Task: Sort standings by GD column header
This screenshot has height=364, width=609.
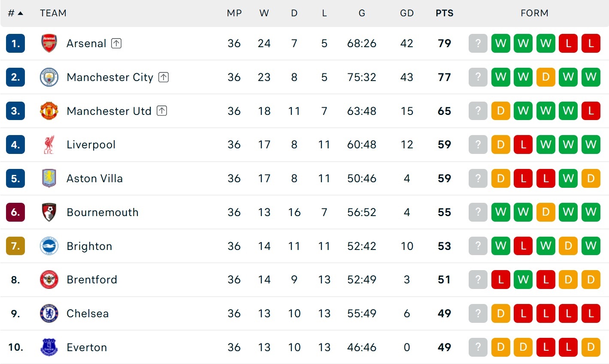Action: [x=407, y=13]
